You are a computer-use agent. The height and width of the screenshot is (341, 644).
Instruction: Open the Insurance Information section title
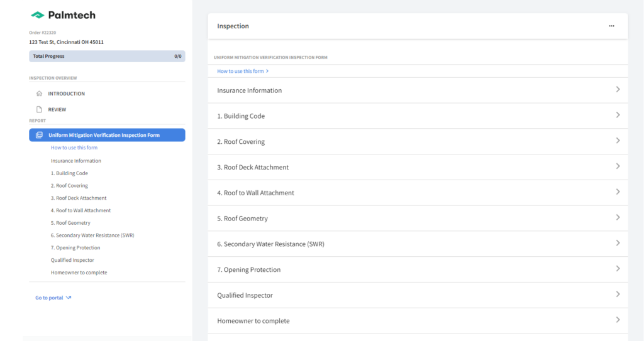[x=249, y=90]
